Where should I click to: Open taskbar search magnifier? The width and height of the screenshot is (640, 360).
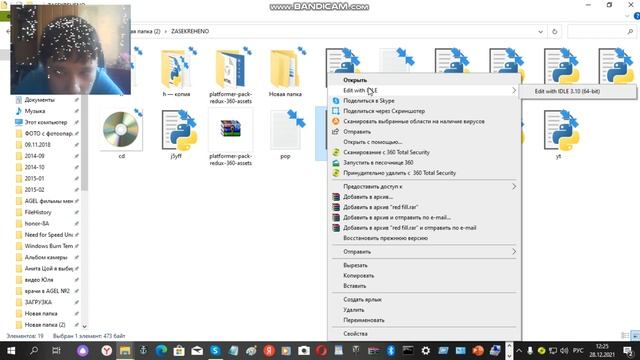(34, 351)
